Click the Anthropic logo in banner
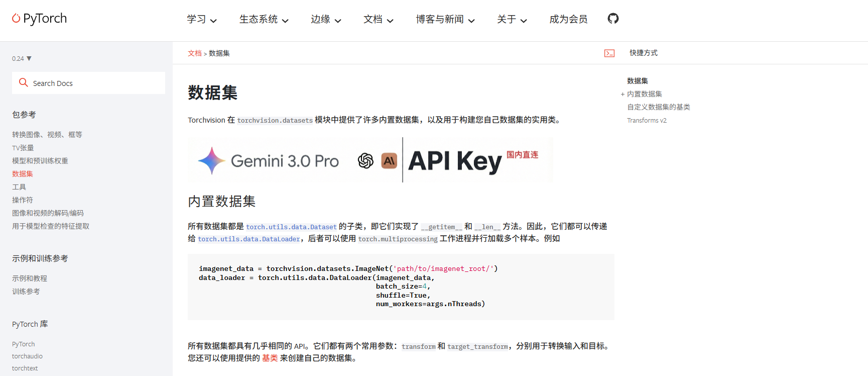Screen dimensions: 868x376 click(389, 161)
